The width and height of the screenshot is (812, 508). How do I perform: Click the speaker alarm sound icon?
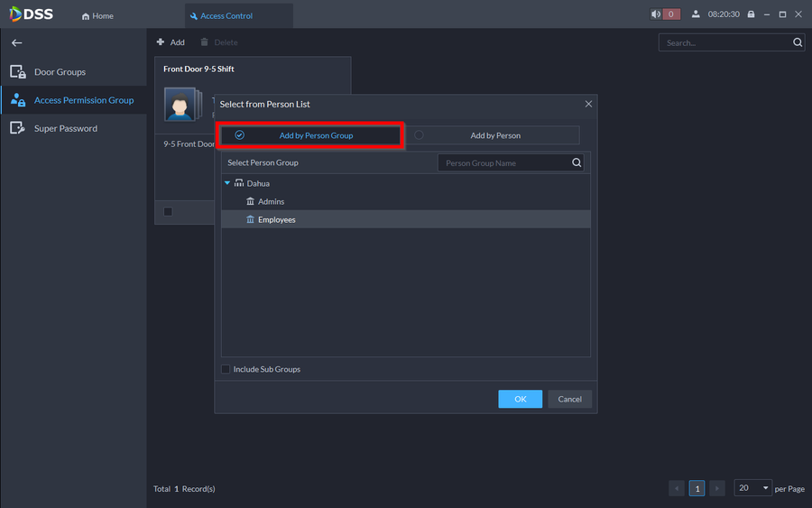[656, 14]
